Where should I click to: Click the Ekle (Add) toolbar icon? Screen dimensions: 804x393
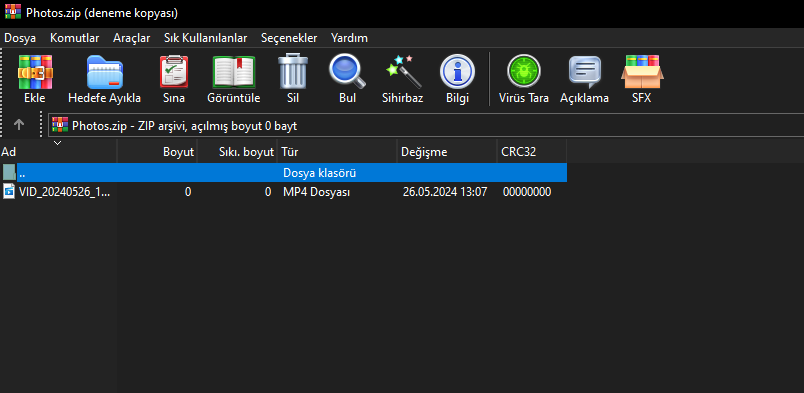click(x=35, y=72)
